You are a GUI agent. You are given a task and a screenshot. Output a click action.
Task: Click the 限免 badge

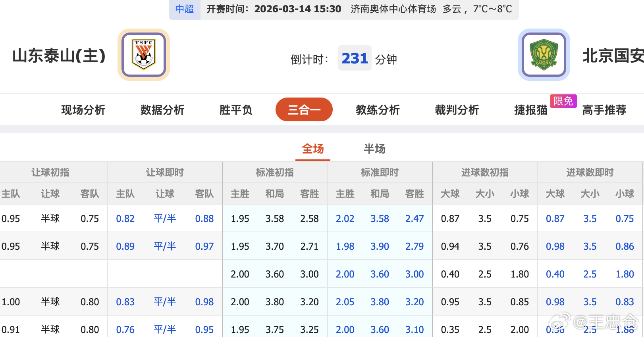click(x=563, y=101)
